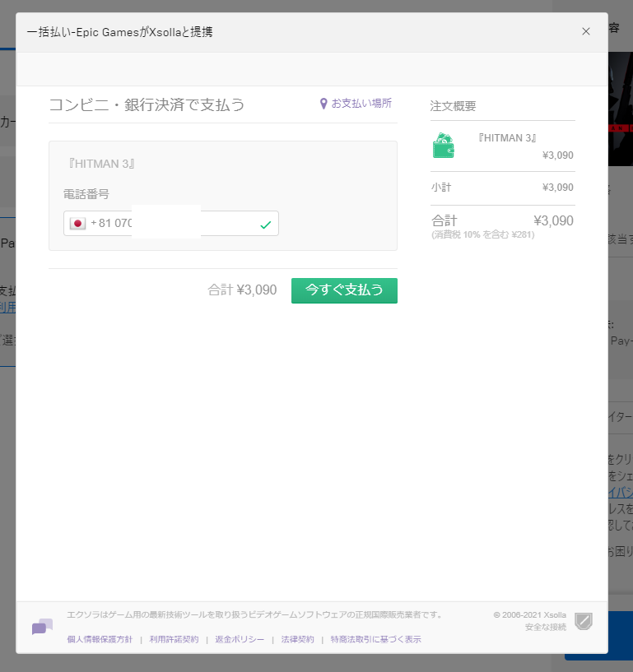
Task: Click the © 2006-2021 Xsolla copyright text
Action: [529, 614]
